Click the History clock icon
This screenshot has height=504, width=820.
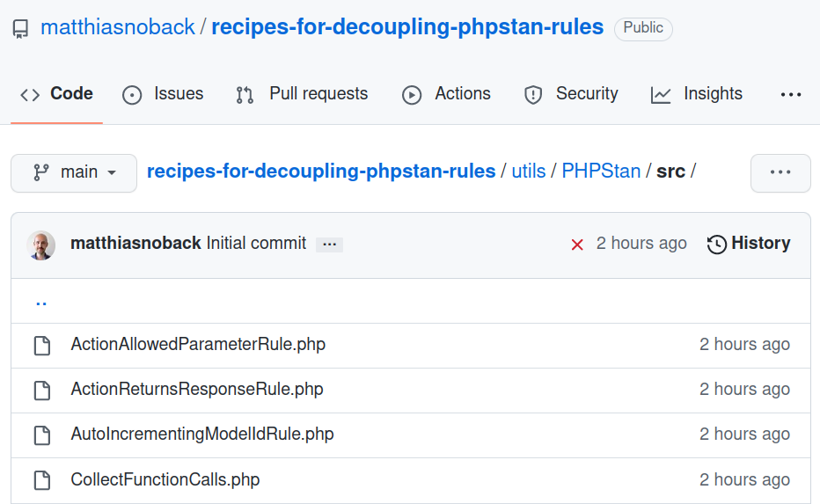(717, 245)
